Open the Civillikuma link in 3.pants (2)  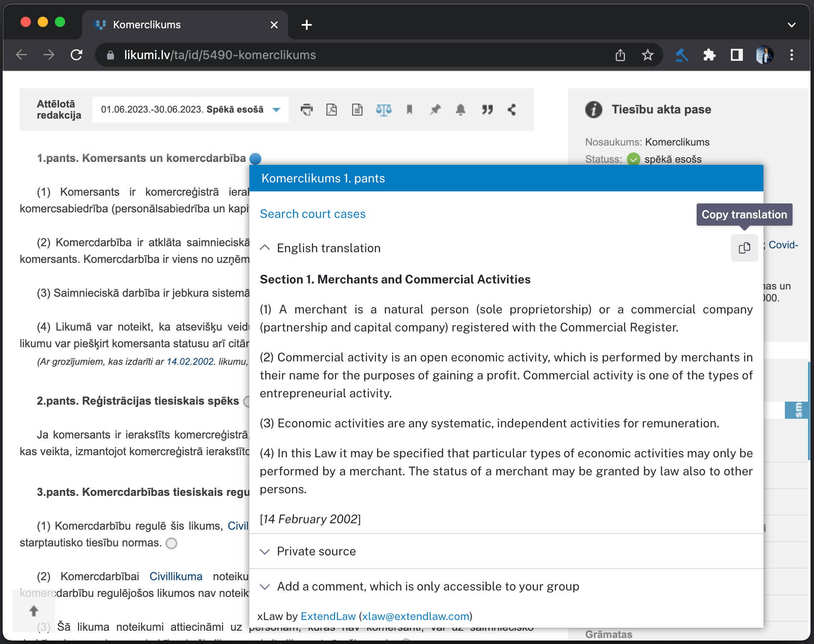[176, 576]
